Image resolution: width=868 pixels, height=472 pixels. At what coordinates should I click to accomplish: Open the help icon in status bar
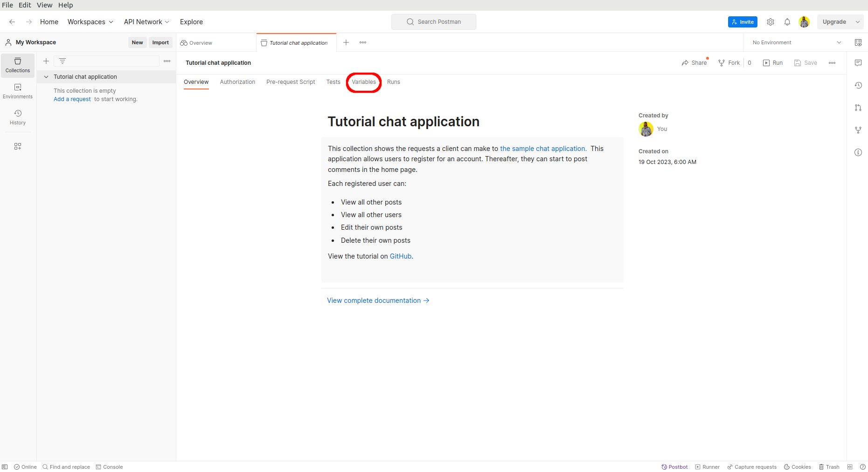coord(863,467)
